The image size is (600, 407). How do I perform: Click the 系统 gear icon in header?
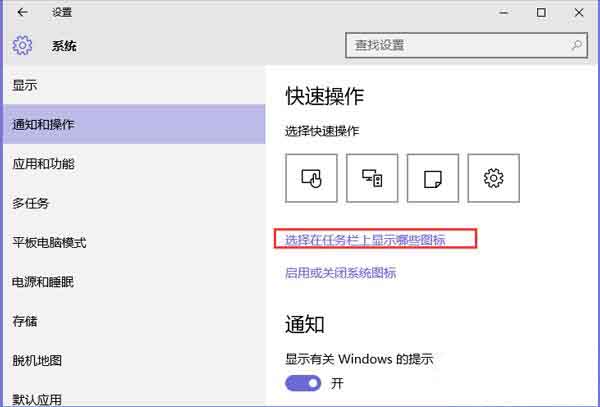23,46
